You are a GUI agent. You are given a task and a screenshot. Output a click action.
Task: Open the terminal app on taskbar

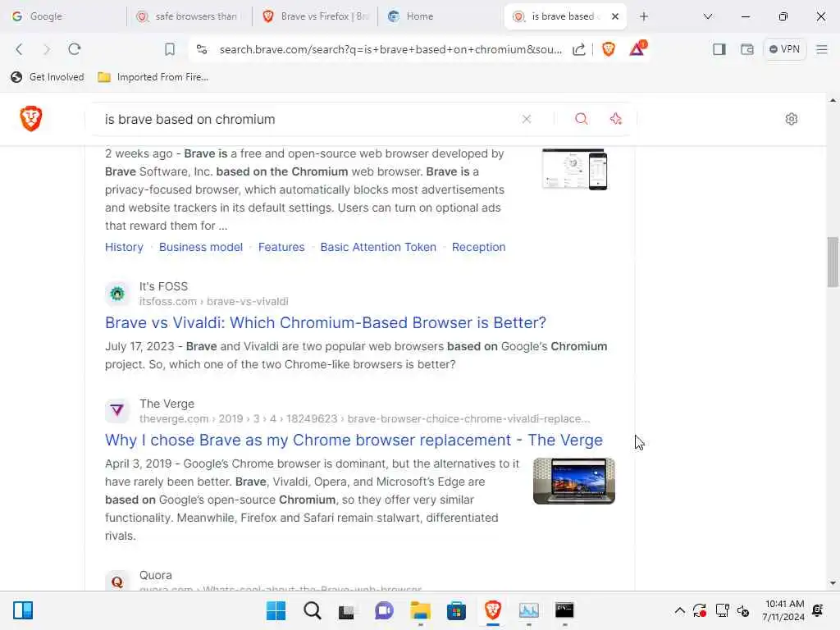[x=564, y=610]
